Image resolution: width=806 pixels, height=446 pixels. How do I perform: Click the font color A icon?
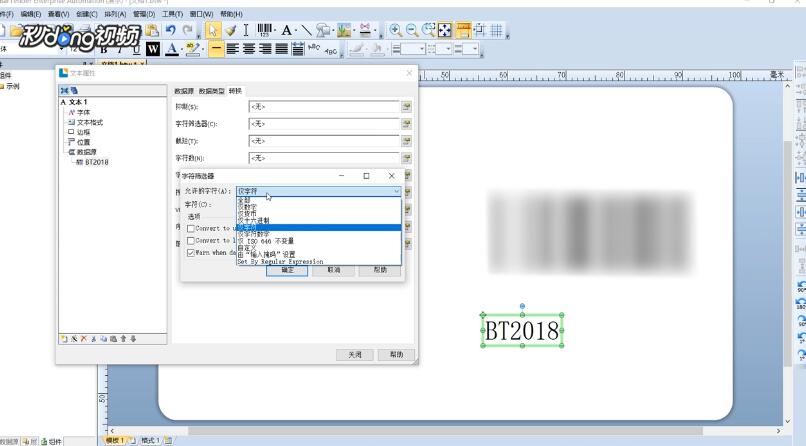pos(172,49)
